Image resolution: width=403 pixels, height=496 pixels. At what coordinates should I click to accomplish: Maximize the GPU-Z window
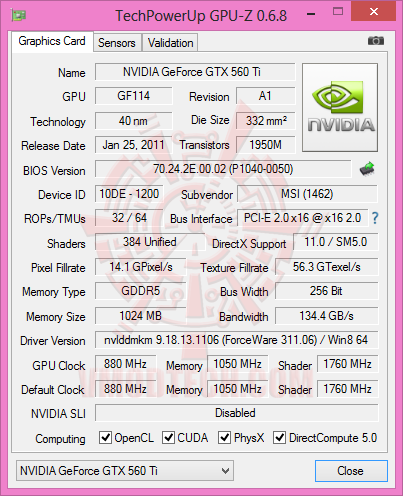[338, 12]
